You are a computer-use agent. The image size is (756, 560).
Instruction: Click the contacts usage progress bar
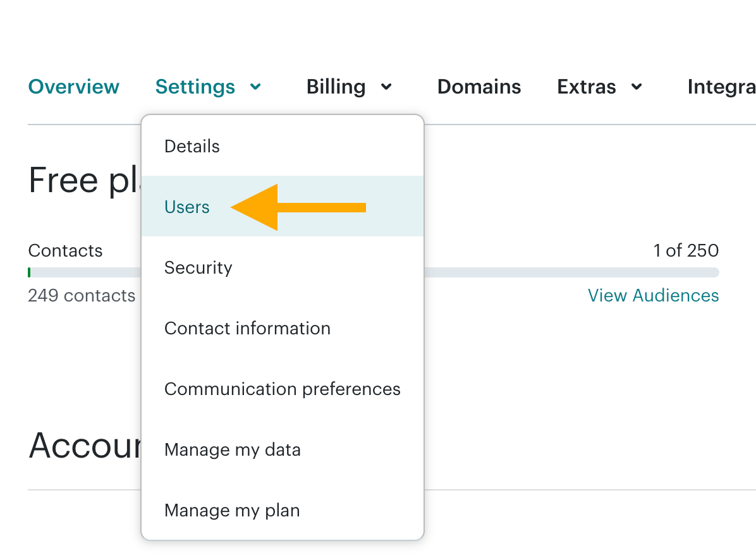[x=374, y=273]
